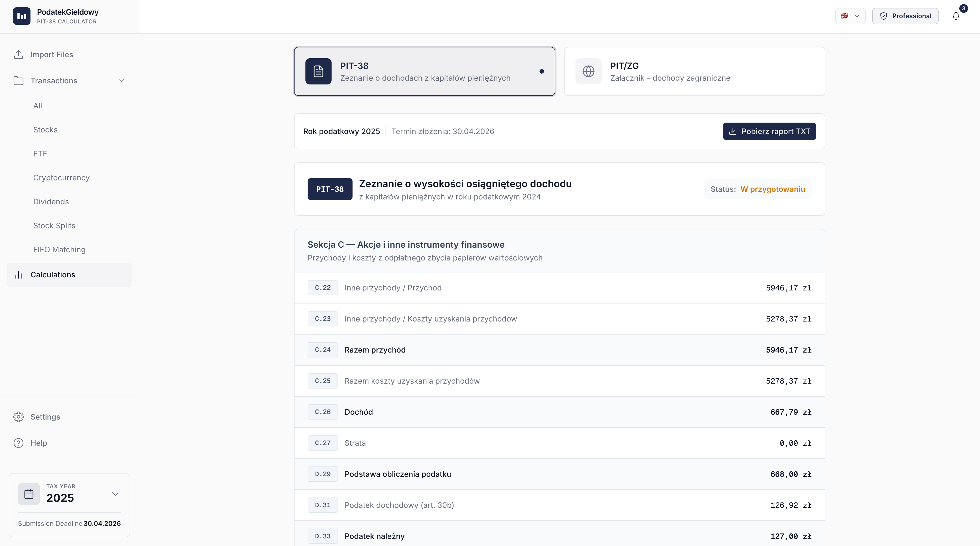Click the Professional plan button

point(905,16)
